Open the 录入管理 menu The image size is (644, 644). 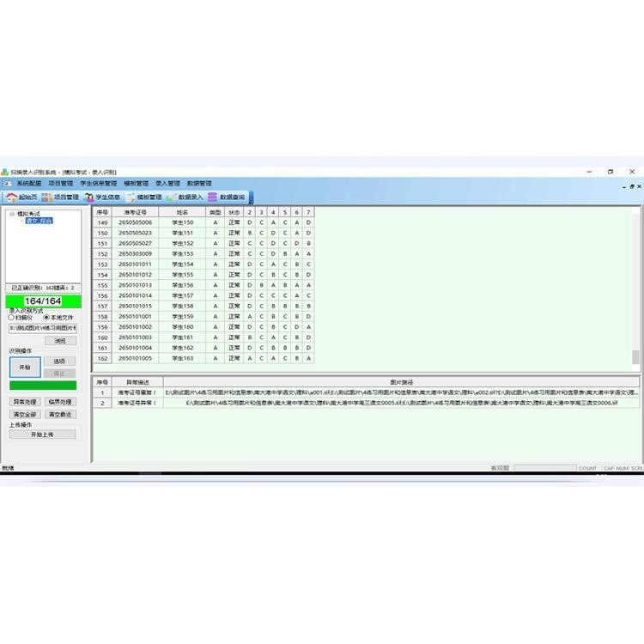coord(167,183)
